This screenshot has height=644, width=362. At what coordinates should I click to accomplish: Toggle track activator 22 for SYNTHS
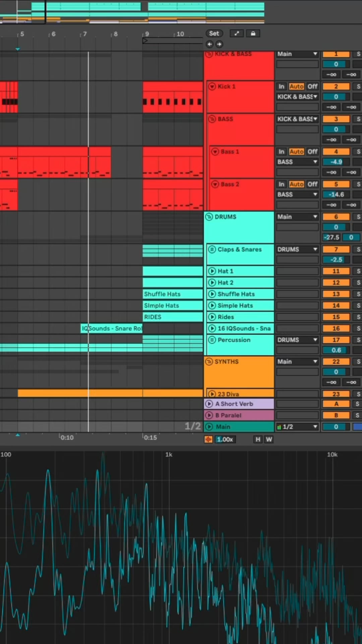point(336,362)
